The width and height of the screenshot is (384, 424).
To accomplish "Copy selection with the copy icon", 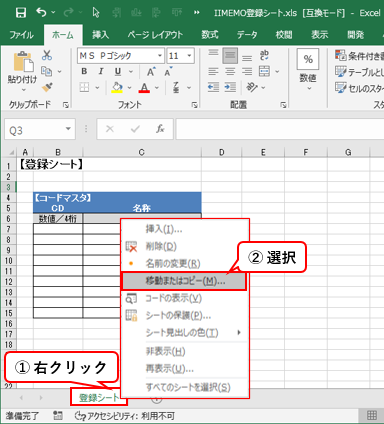I will click(47, 71).
